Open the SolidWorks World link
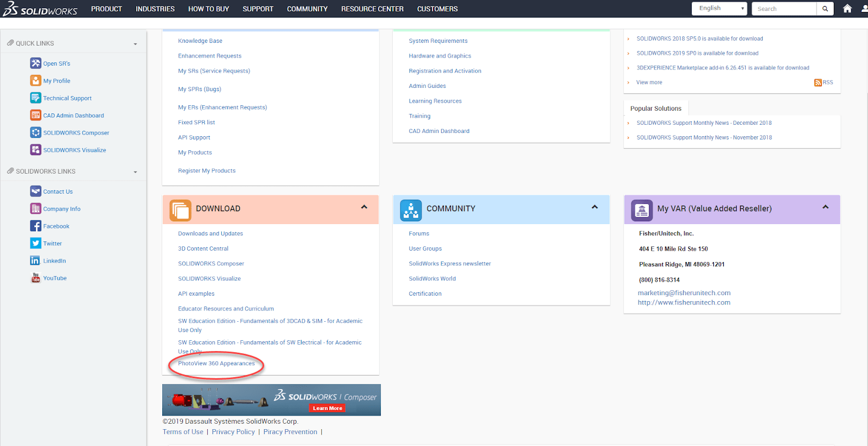Screen dimensions: 868x446 pos(432,278)
